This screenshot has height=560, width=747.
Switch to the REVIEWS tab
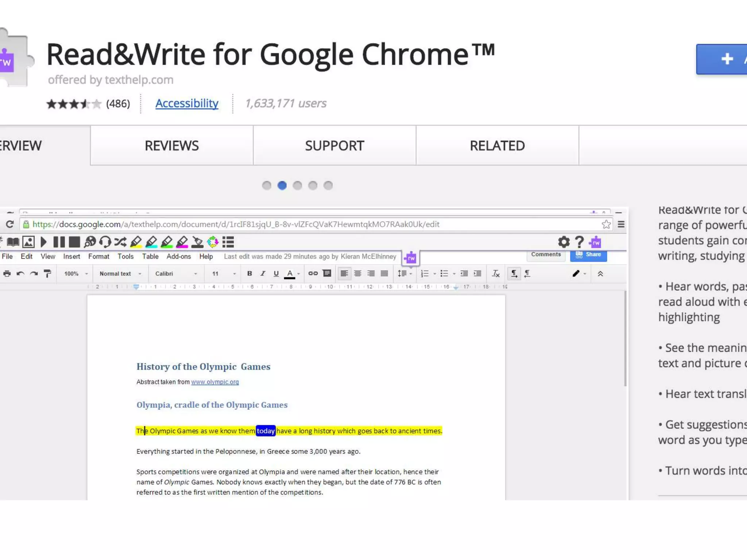click(x=172, y=145)
